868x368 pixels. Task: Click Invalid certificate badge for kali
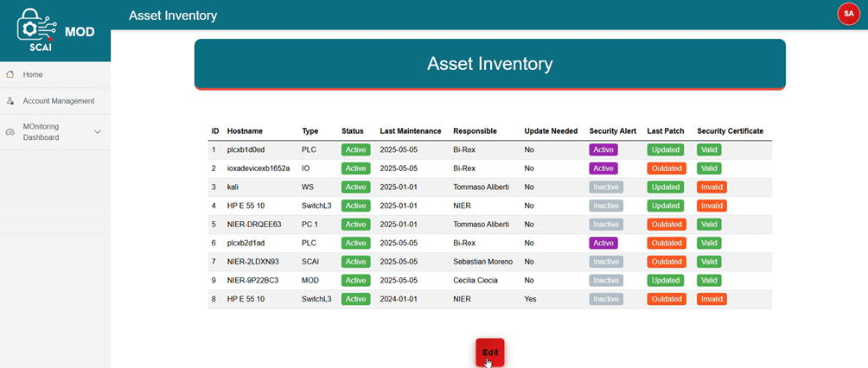pyautogui.click(x=712, y=187)
